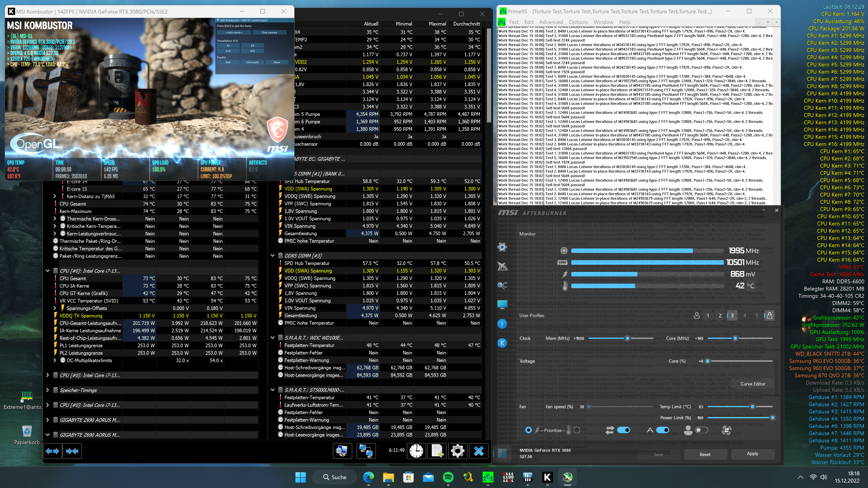This screenshot has width=868, height=488.
Task: Open the Afterburner info icon
Action: [502, 324]
